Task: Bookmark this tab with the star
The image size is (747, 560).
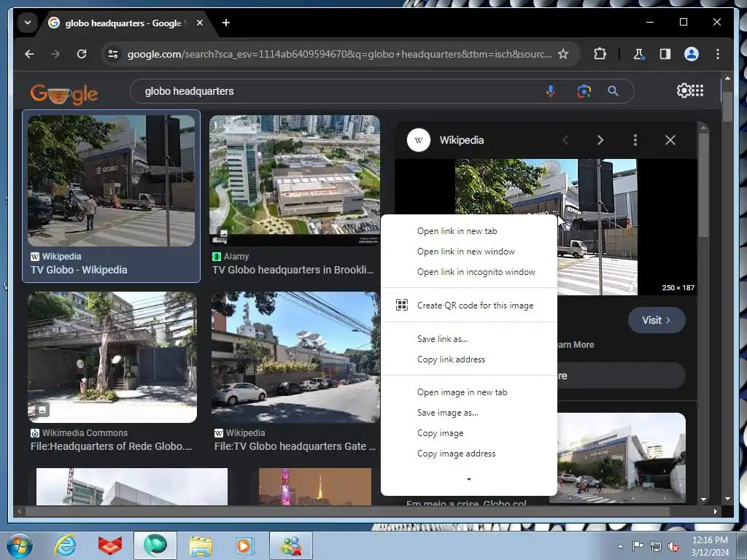Action: (x=563, y=54)
